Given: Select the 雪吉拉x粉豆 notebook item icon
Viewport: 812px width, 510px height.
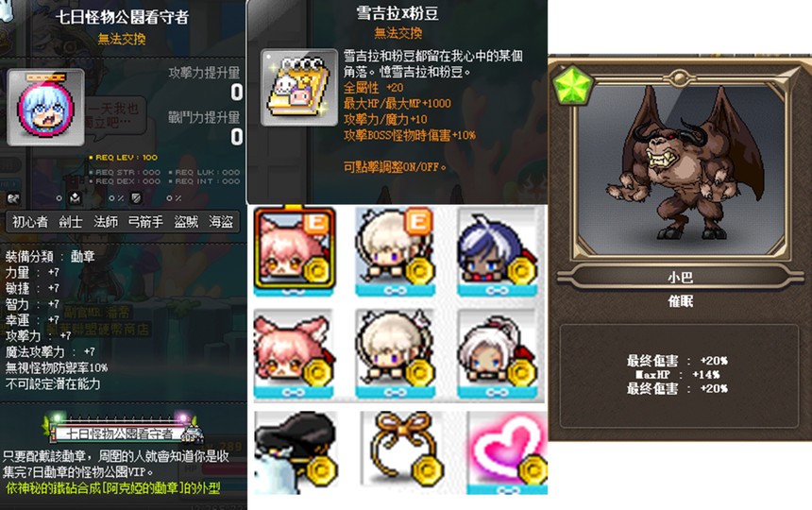Looking at the screenshot, I should click(x=299, y=88).
